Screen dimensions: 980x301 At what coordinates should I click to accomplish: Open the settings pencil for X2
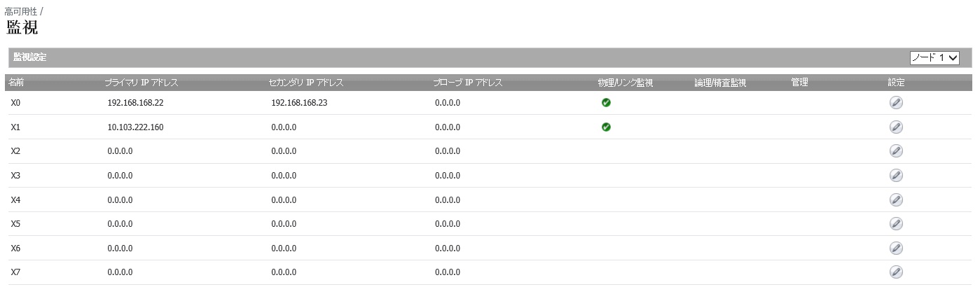[896, 151]
